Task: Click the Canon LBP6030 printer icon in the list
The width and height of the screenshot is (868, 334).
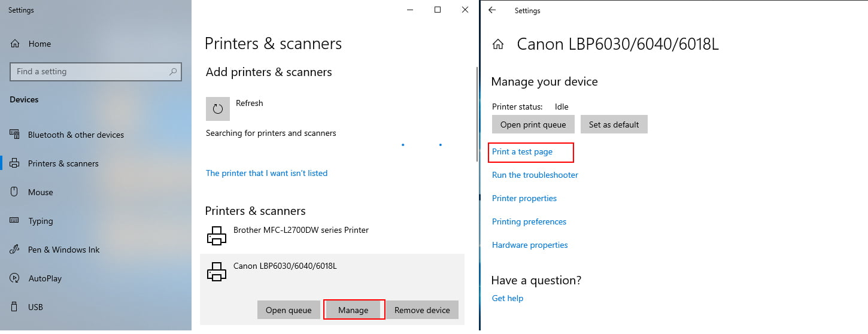Action: [x=217, y=272]
